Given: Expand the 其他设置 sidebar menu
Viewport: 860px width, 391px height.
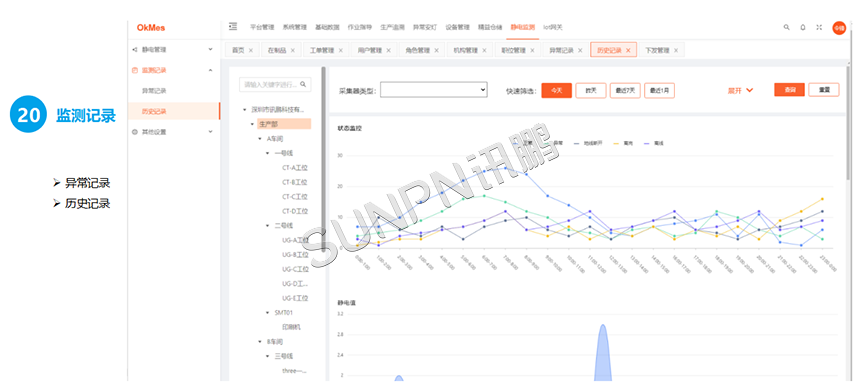Looking at the screenshot, I should 211,132.
